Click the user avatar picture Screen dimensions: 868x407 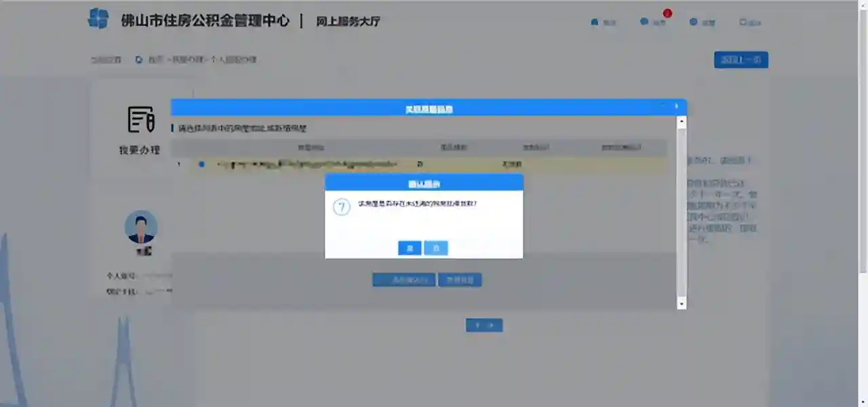pyautogui.click(x=141, y=227)
